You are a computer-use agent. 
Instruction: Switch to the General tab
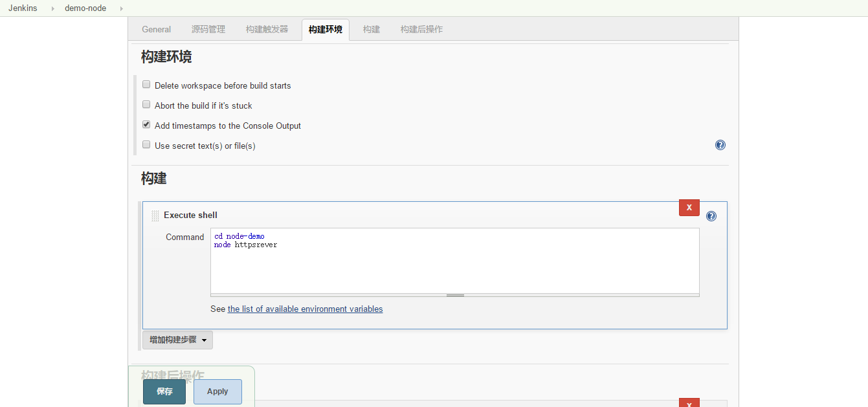[156, 29]
